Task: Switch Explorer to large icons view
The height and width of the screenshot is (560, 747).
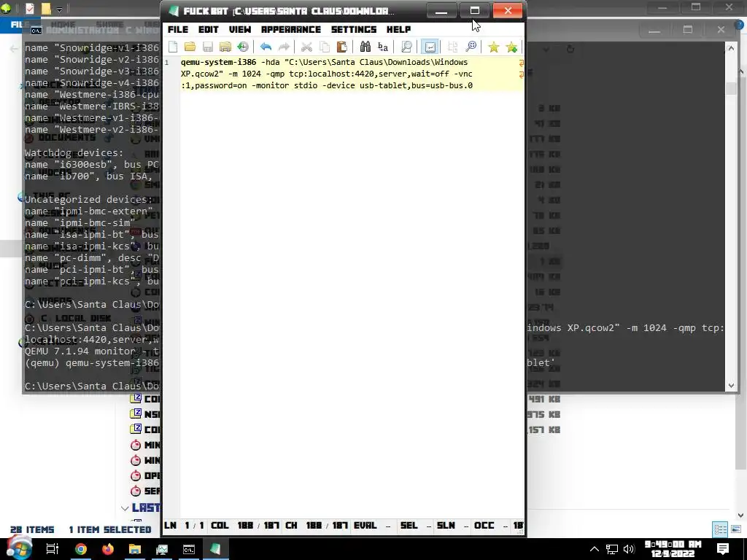Action: click(735, 529)
